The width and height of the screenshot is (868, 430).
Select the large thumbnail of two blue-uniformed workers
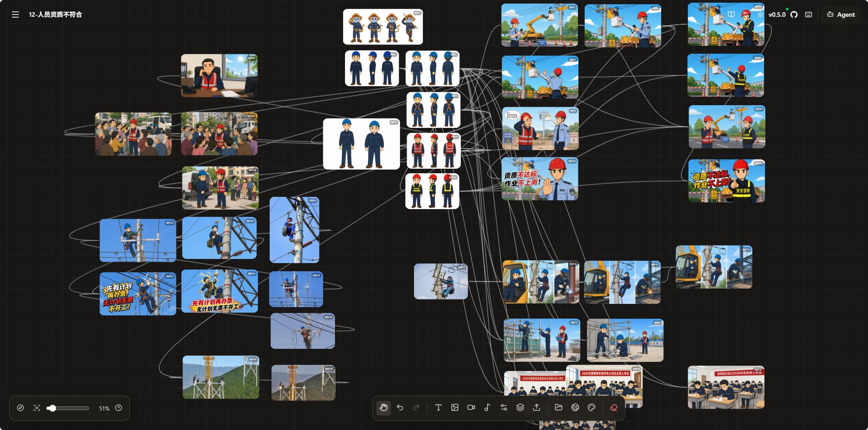(361, 144)
